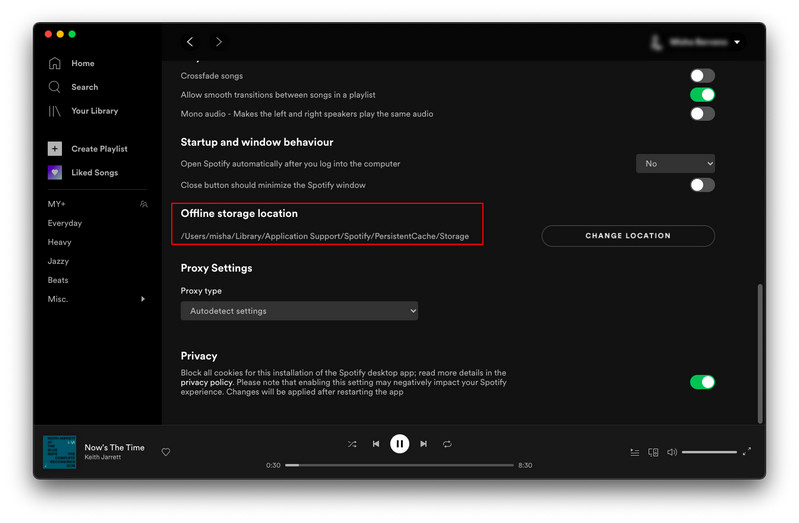Like the song Now's The Time
This screenshot has width=799, height=523.
166,452
